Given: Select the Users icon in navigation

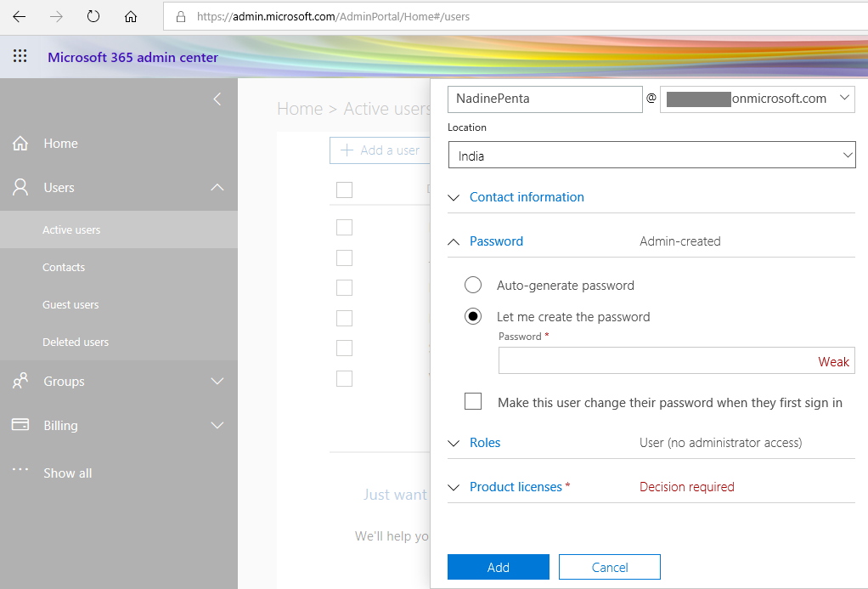Looking at the screenshot, I should coord(19,187).
